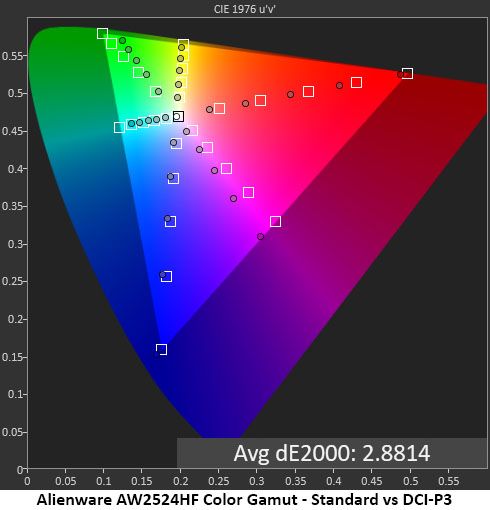This screenshot has width=490, height=510.
Task: Click the red measured circle nearest red primary
Action: click(400, 75)
